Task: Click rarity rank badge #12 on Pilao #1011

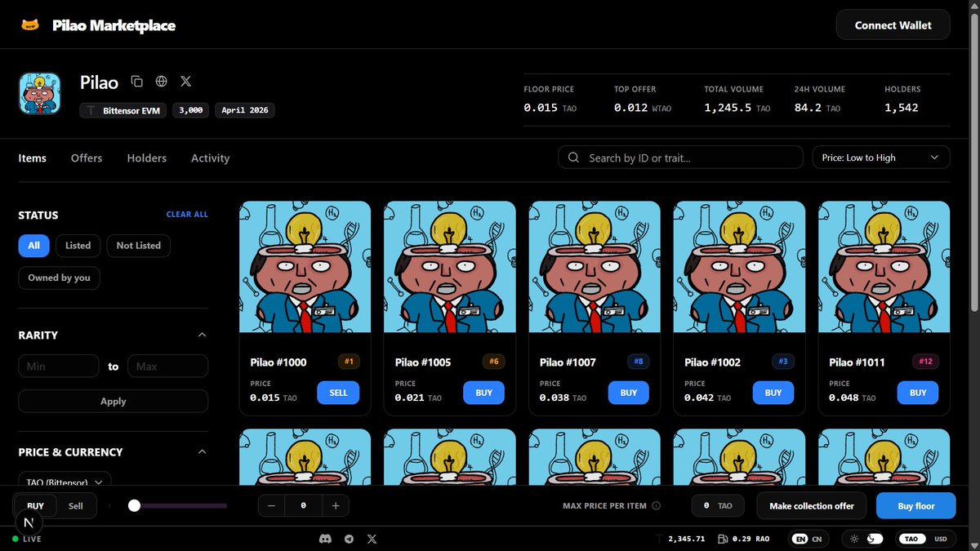Action: pyautogui.click(x=925, y=362)
